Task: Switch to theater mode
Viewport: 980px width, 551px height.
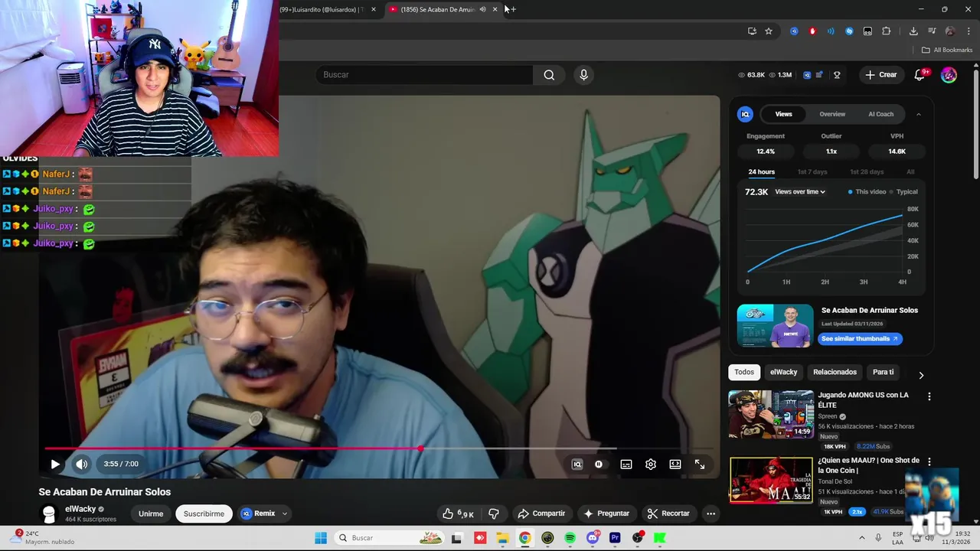Action: coord(675,465)
